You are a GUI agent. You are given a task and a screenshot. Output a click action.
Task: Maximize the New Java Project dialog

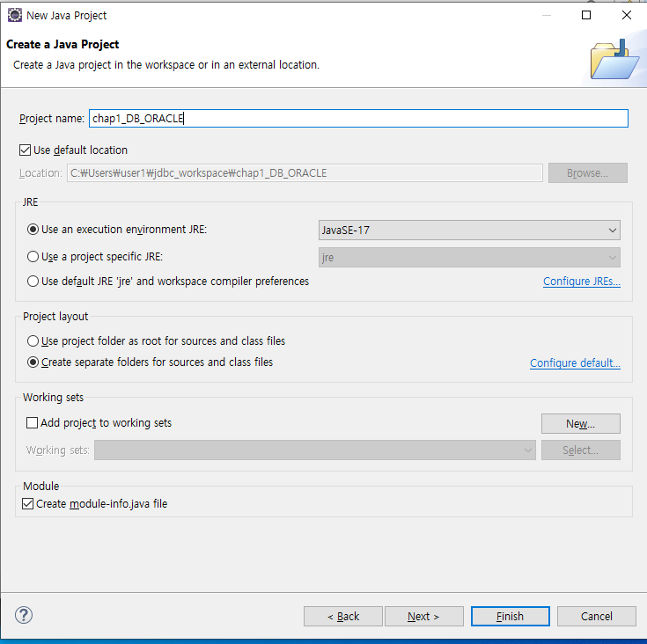click(x=586, y=15)
